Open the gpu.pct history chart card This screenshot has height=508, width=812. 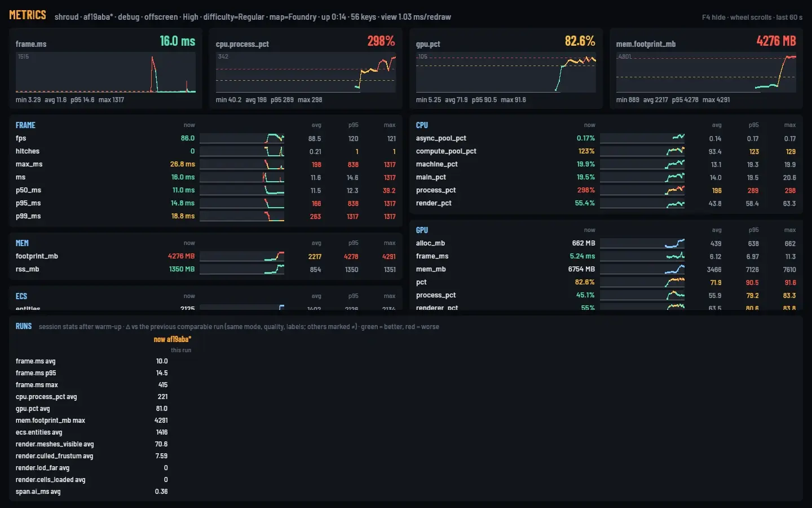coord(506,68)
